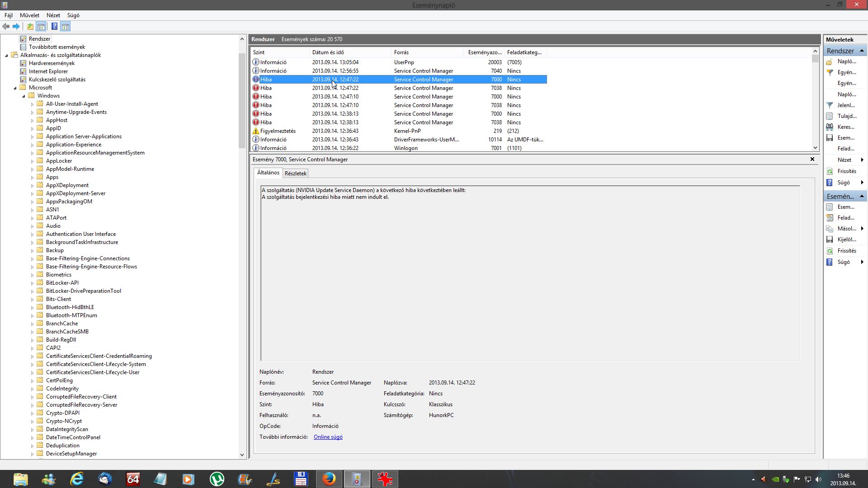This screenshot has height=488, width=868.
Task: Collapse the Windows tree node
Action: coord(24,96)
